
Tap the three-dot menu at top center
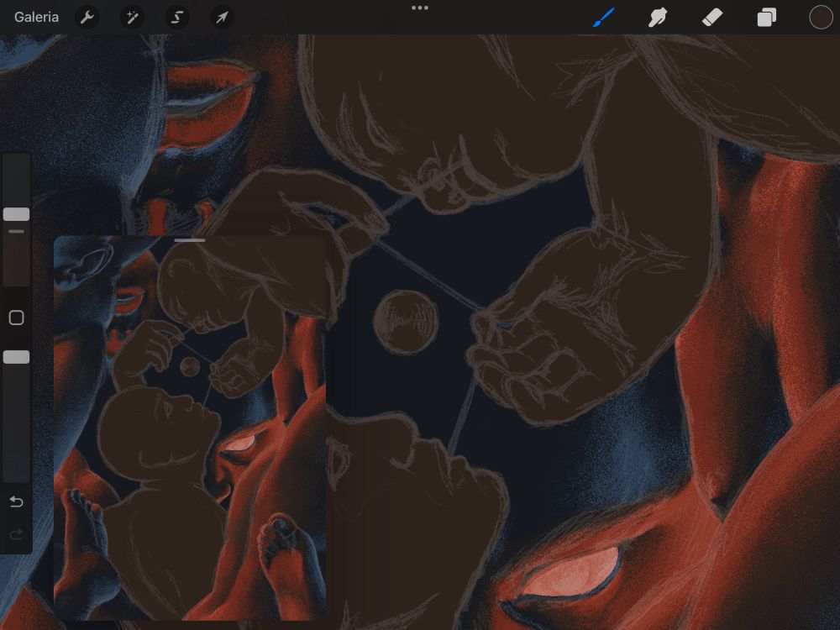coord(420,8)
